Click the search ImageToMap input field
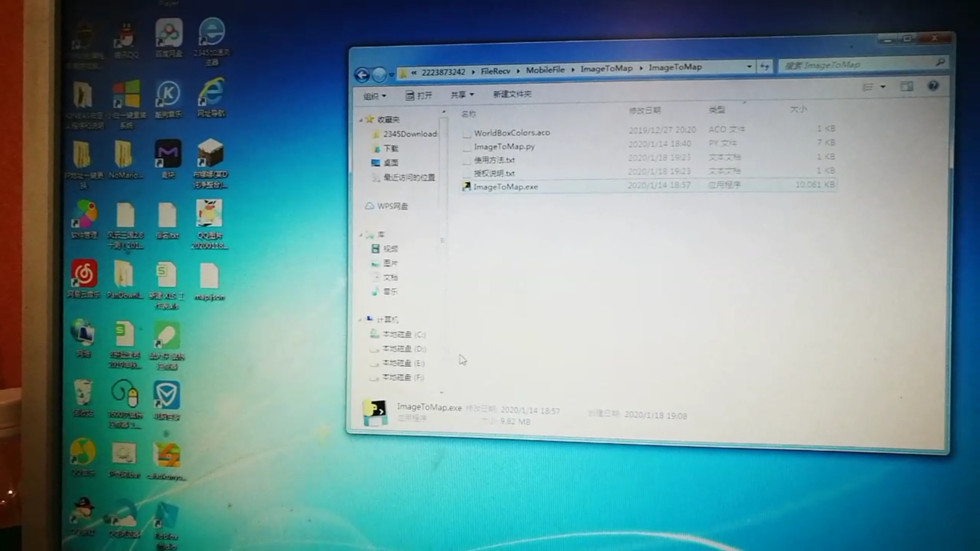The height and width of the screenshot is (551, 980). pos(863,64)
